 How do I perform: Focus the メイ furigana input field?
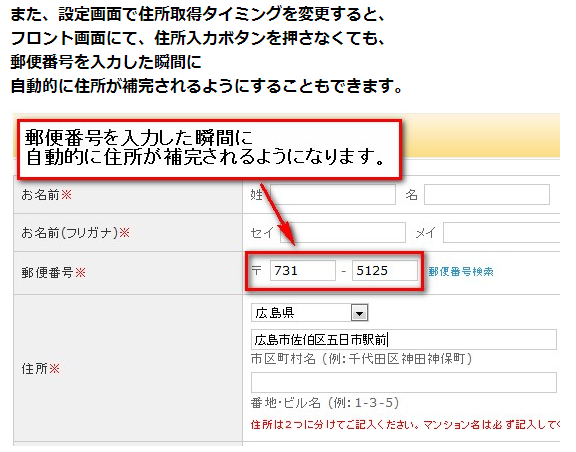point(502,232)
